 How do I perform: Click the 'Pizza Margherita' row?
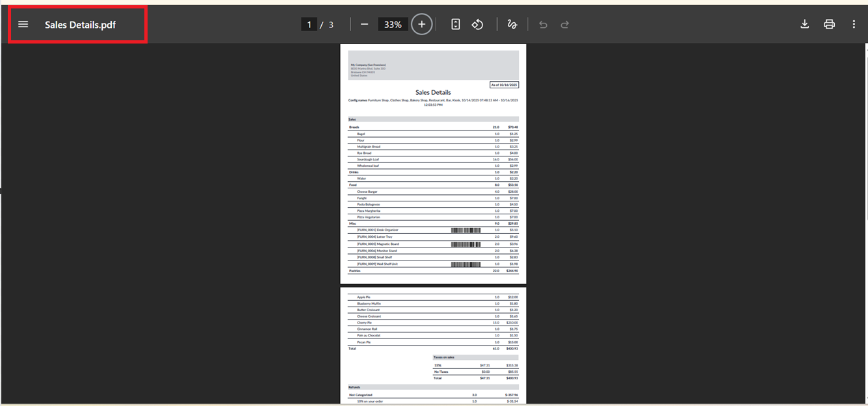pyautogui.click(x=433, y=211)
